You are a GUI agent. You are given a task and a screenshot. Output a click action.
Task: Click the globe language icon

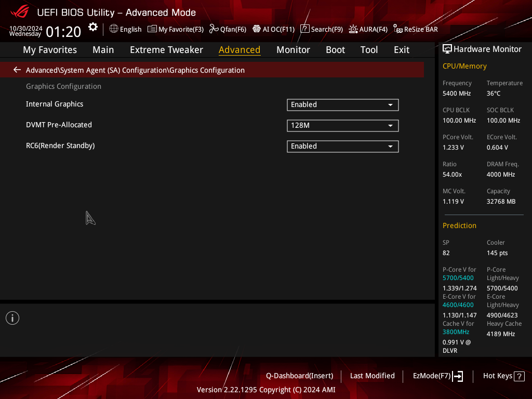coord(114,29)
